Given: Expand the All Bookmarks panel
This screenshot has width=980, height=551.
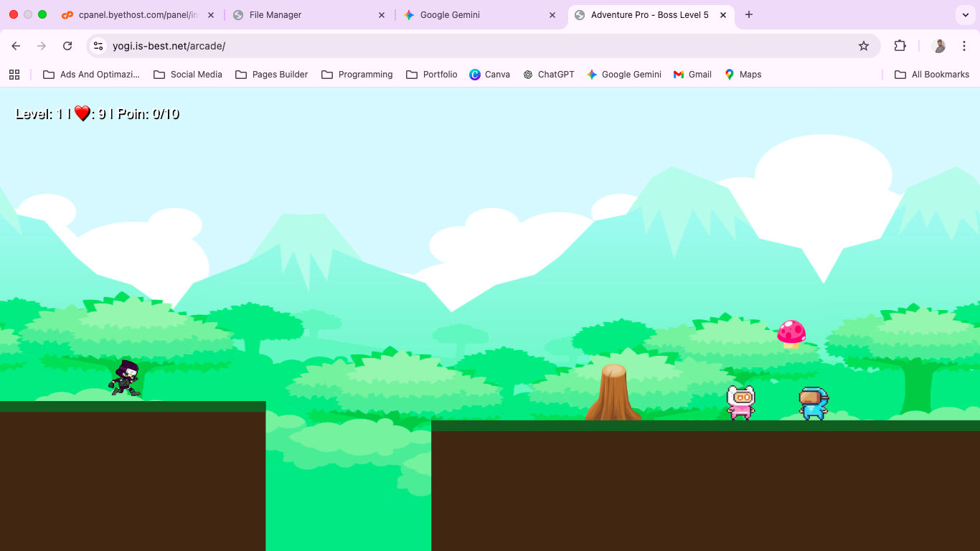Looking at the screenshot, I should click(932, 74).
